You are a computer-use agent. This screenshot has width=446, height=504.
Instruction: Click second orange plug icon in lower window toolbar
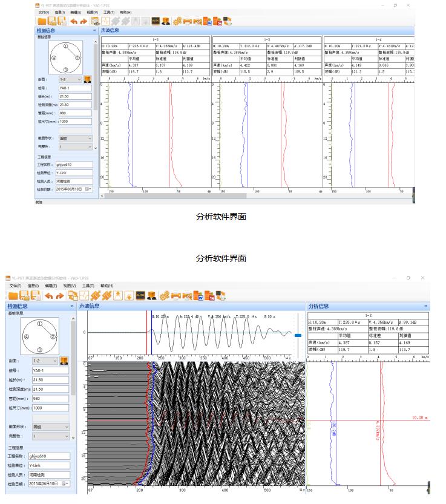107,295
